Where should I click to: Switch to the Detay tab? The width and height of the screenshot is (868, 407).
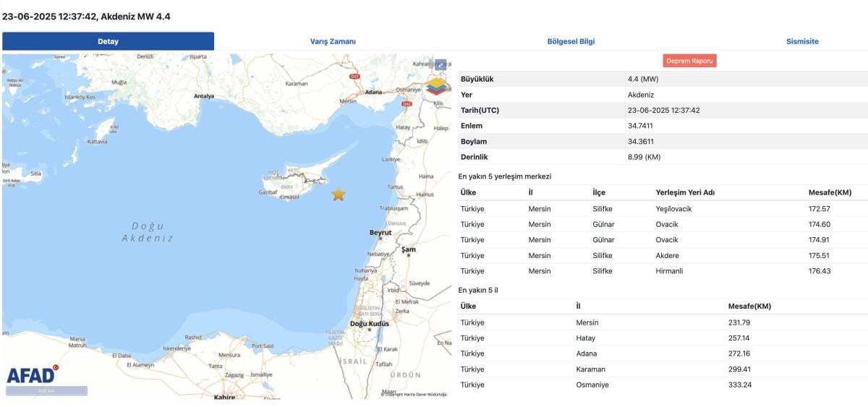[x=108, y=41]
